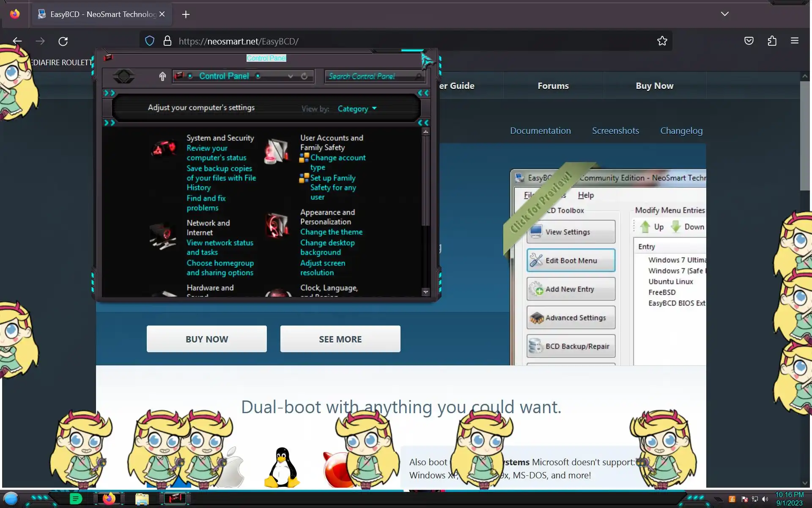Click the Windows Start orb

click(x=11, y=499)
